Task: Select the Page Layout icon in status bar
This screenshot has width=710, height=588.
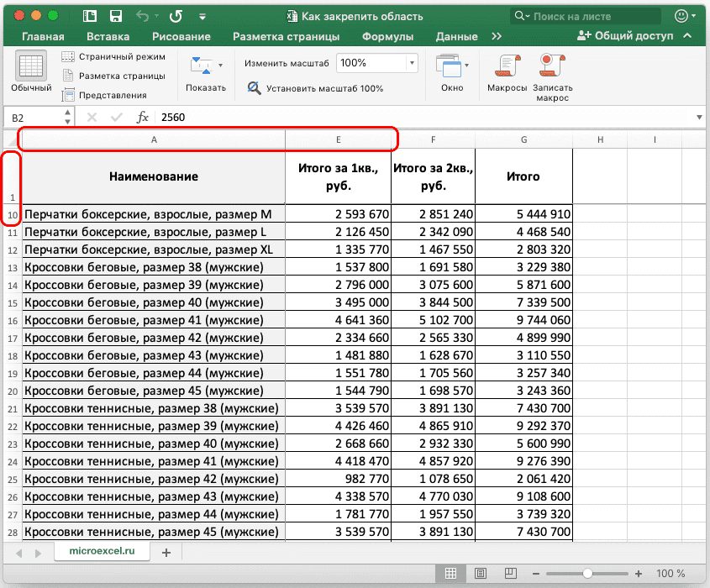Action: coord(480,573)
